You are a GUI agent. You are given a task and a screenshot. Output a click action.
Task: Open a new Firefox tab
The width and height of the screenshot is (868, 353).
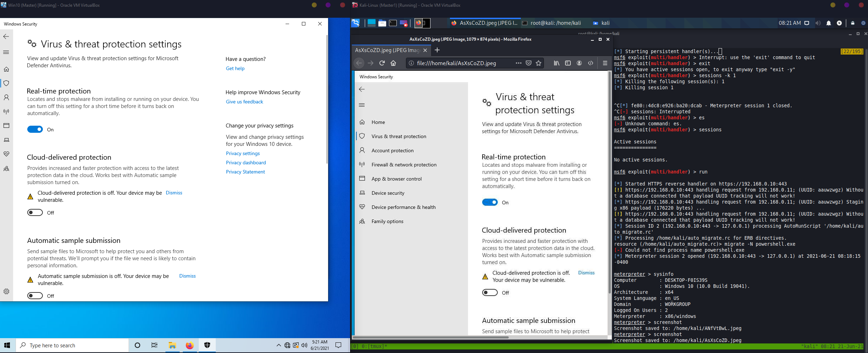[x=437, y=50]
